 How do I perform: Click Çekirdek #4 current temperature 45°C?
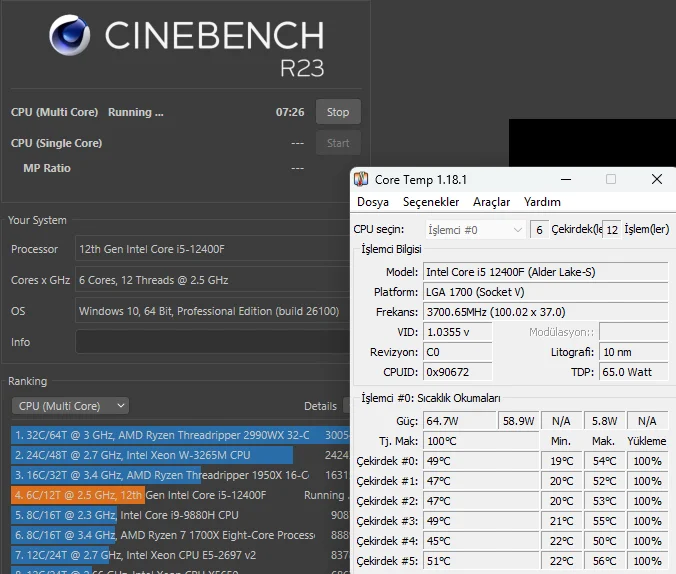pyautogui.click(x=481, y=541)
